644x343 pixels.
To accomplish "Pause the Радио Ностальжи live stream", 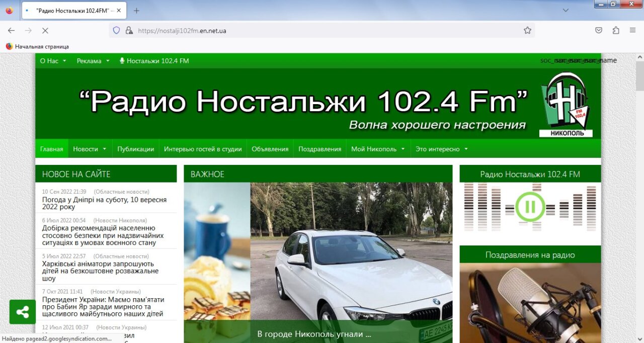I will (x=530, y=206).
